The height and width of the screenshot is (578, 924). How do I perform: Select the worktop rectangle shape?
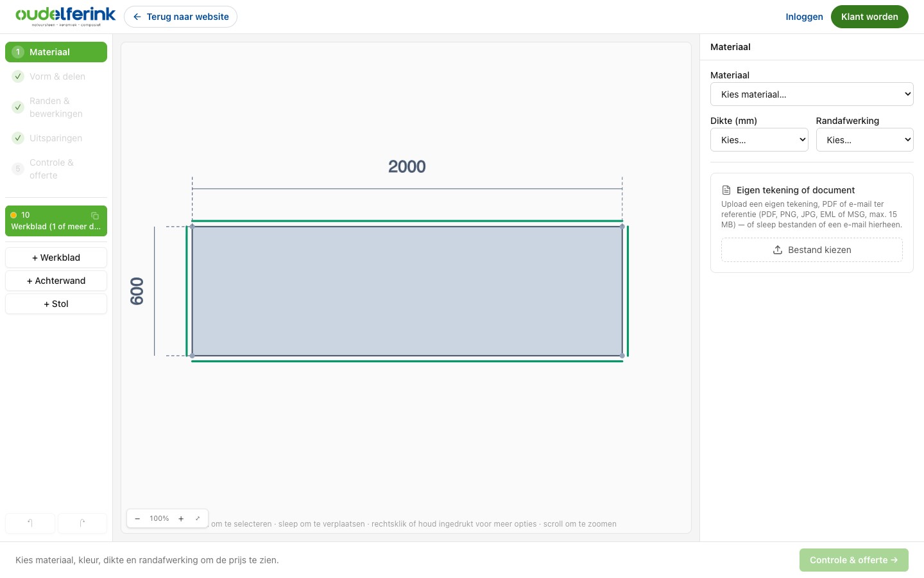[x=407, y=291]
